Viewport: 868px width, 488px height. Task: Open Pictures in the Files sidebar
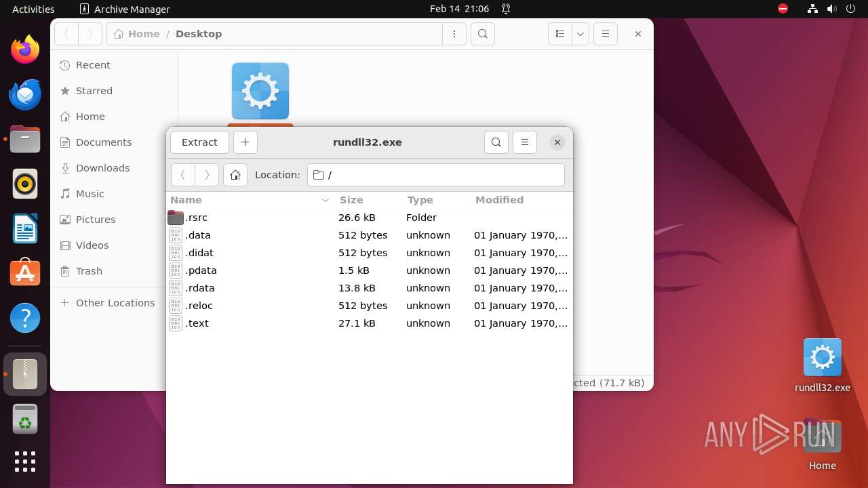pyautogui.click(x=114, y=220)
